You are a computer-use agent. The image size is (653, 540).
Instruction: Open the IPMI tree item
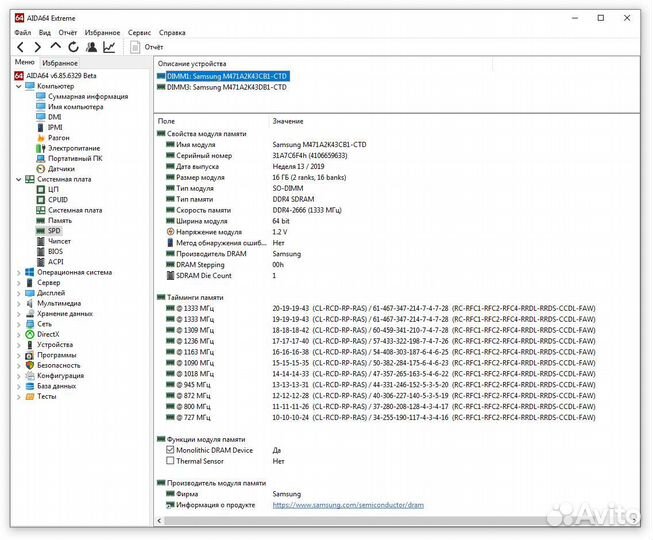(55, 127)
